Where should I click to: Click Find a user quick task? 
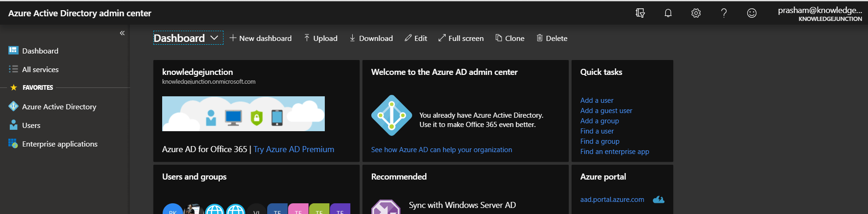click(597, 131)
